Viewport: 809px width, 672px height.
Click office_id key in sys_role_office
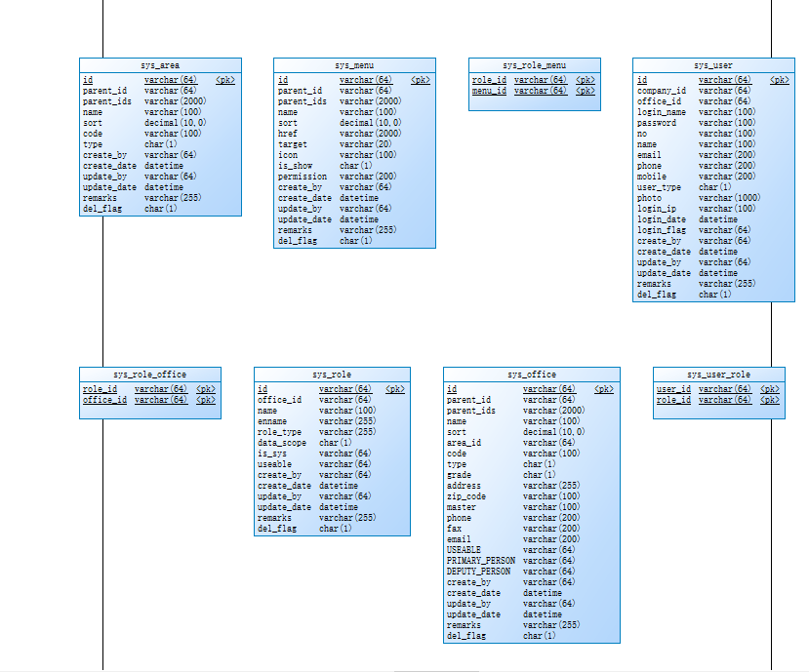pos(103,399)
